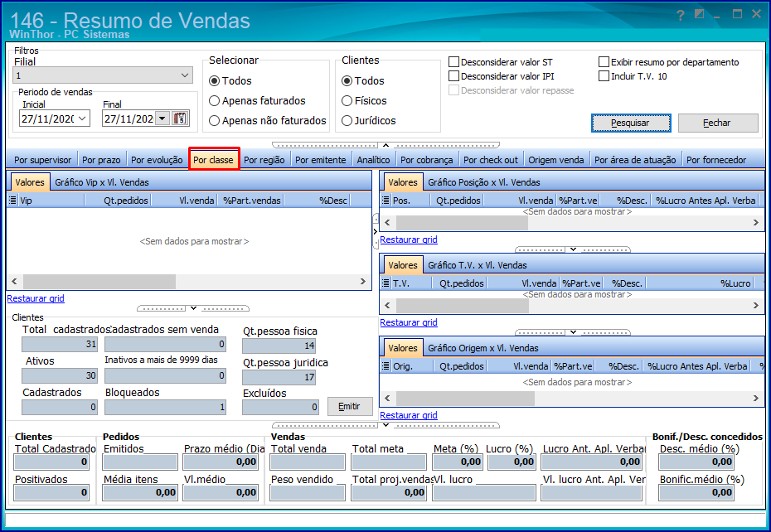Viewport: 771px width, 532px height.
Task: Click T.V. grid scroll left arrow
Action: [387, 305]
